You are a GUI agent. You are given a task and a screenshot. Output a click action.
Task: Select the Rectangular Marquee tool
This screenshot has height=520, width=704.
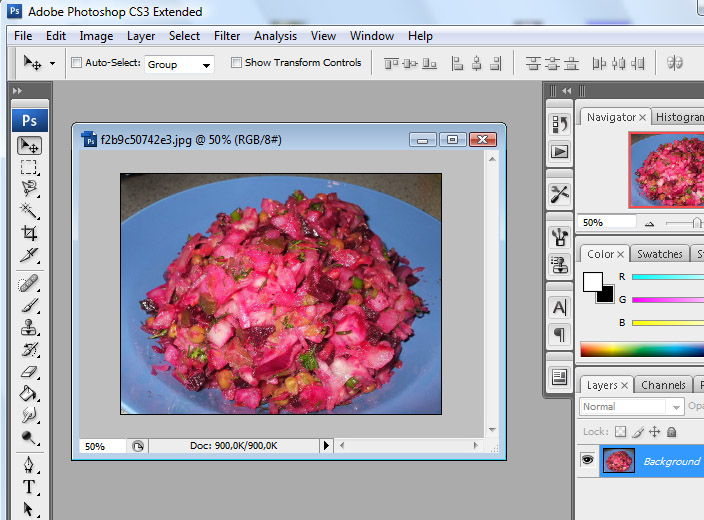pyautogui.click(x=30, y=167)
